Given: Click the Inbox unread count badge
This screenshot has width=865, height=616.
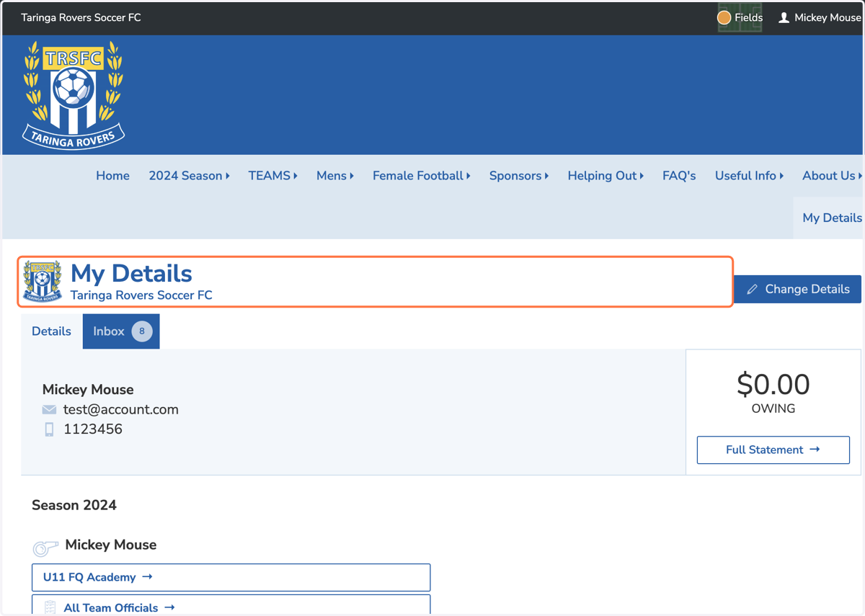Looking at the screenshot, I should coord(142,331).
